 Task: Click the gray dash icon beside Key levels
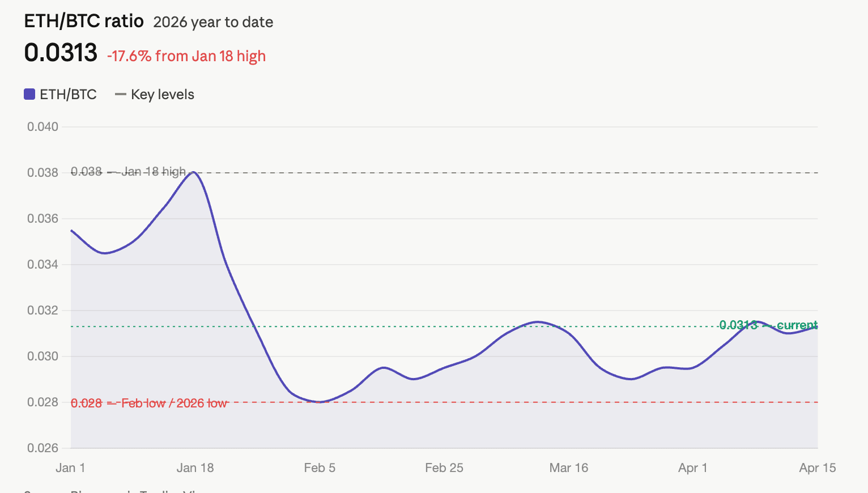coord(120,95)
